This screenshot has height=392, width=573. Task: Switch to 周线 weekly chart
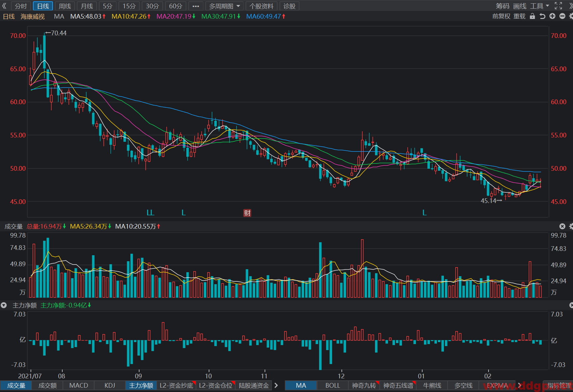(65, 6)
